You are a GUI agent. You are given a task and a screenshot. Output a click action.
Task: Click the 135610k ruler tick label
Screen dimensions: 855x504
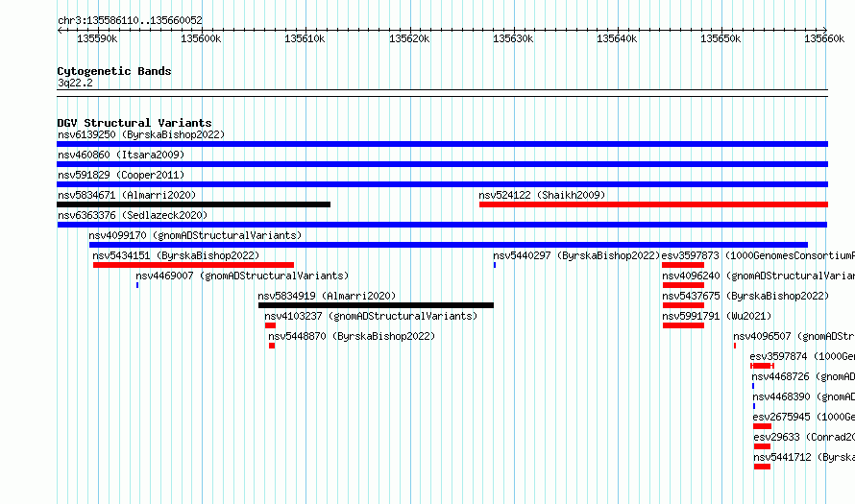pyautogui.click(x=305, y=38)
